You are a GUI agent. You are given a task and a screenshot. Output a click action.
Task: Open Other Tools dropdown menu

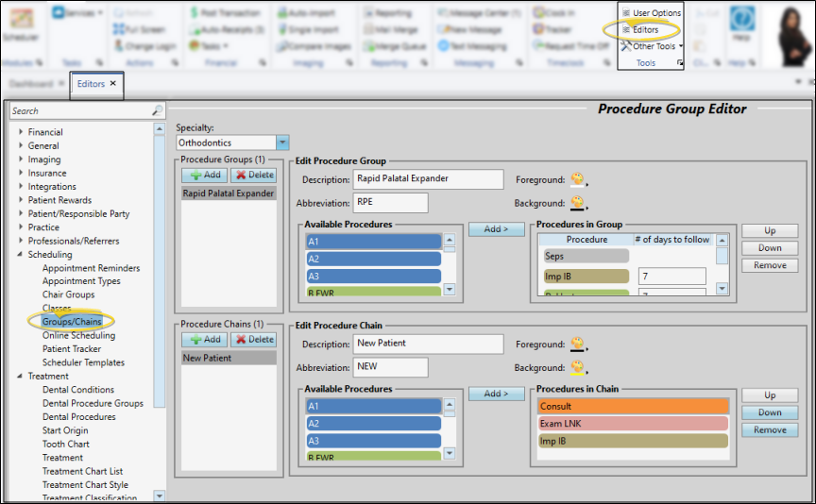click(x=654, y=46)
